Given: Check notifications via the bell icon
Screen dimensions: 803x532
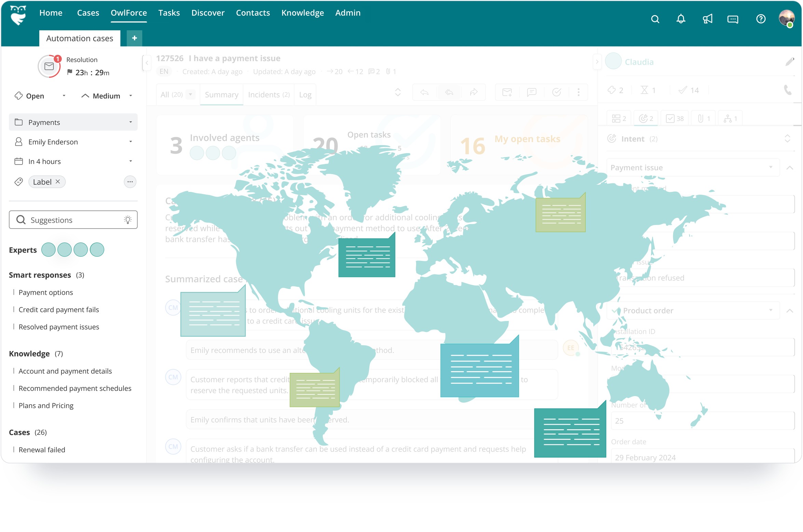Looking at the screenshot, I should point(681,19).
